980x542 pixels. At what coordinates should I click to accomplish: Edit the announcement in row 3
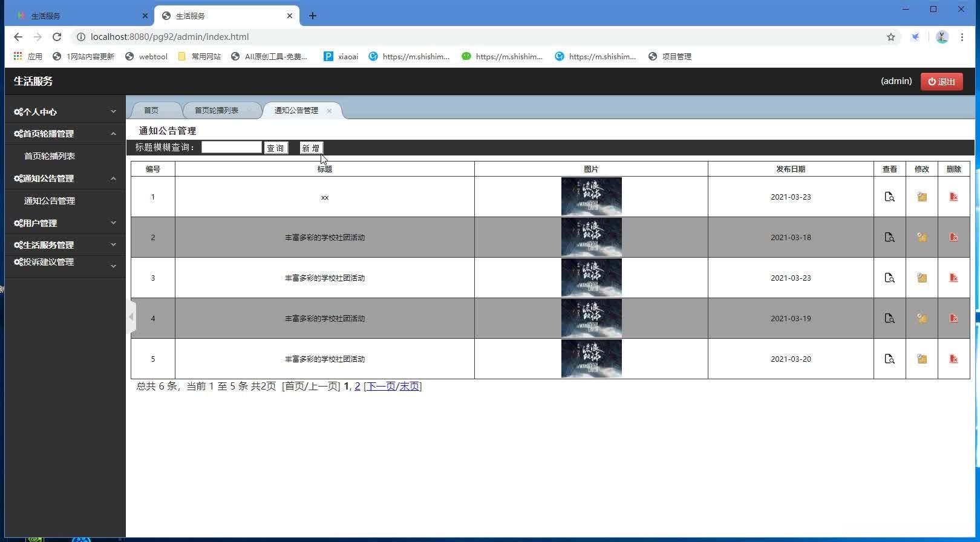pos(921,278)
